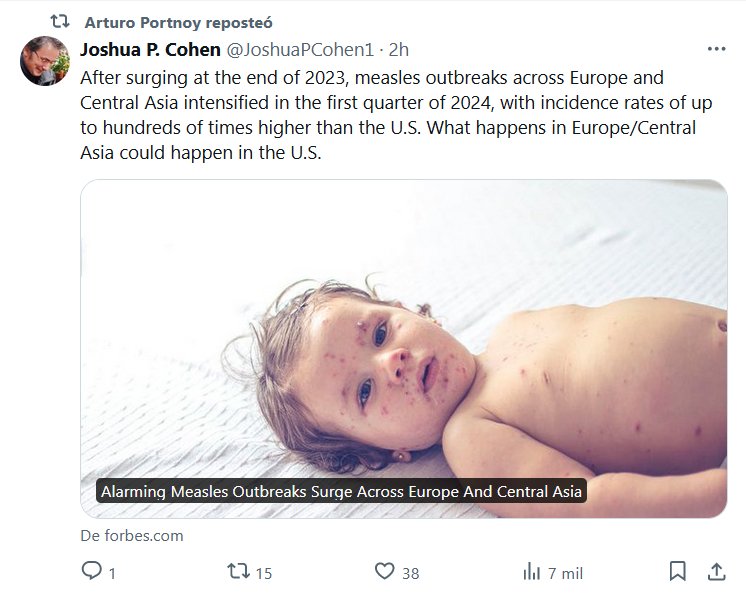
Task: Click the reply speech bubble icon
Action: 91,572
